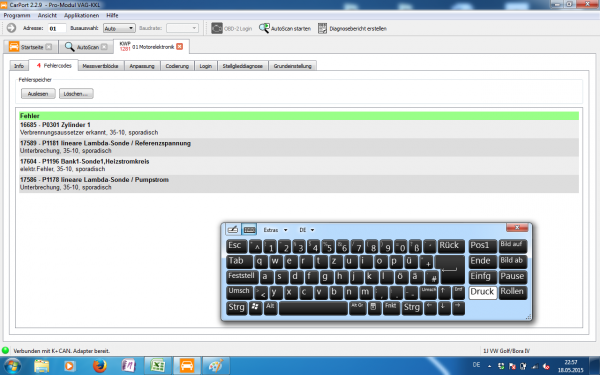Switch to the Messwertblöcke tab
600x375 pixels.
coord(101,66)
